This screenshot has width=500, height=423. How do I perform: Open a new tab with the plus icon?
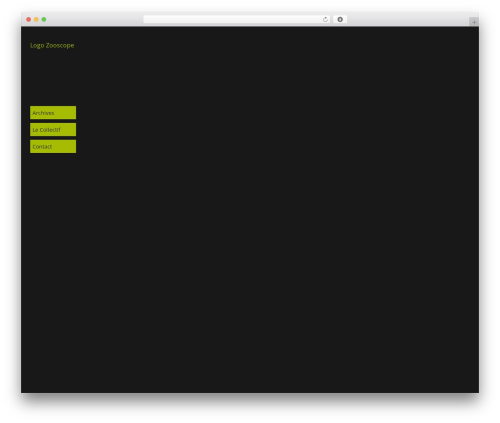click(474, 22)
